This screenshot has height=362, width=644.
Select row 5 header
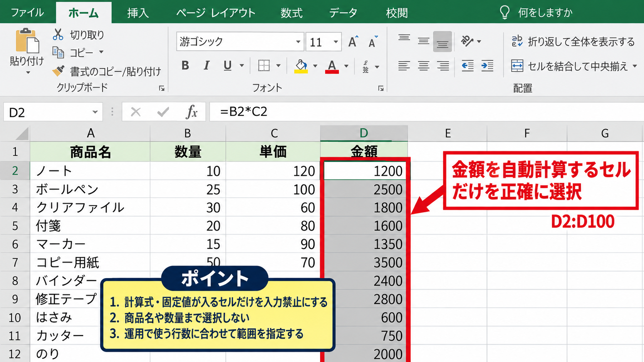point(15,225)
